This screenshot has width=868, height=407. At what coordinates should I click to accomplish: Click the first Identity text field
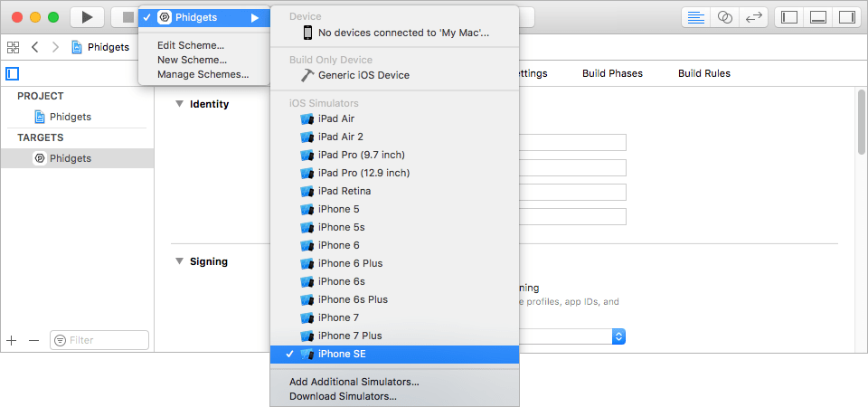click(x=572, y=142)
